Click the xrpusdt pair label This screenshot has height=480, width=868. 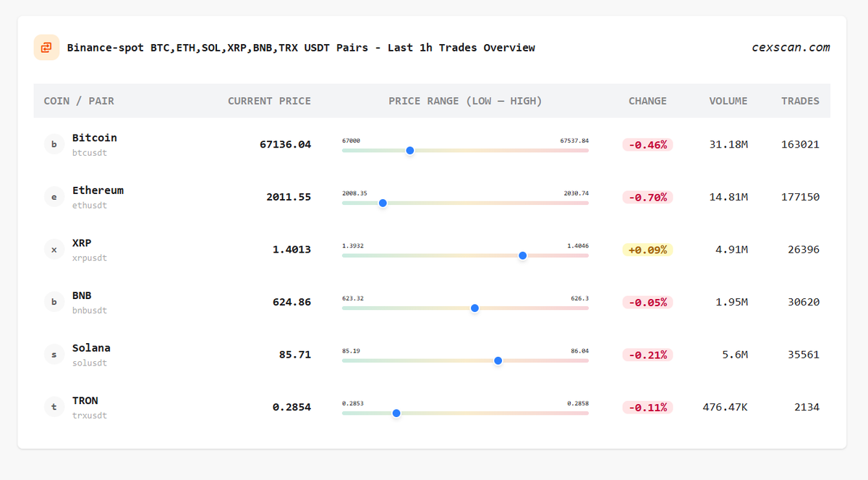pos(90,258)
